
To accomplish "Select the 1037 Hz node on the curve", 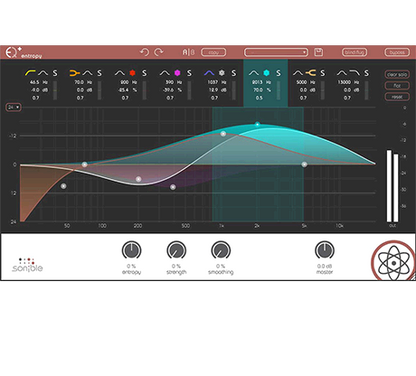I will (x=223, y=134).
